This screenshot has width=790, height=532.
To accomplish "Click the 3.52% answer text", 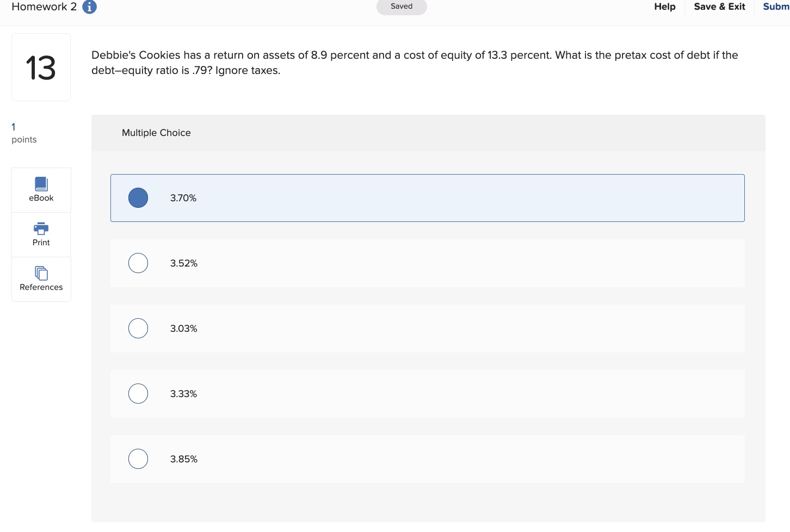I will click(x=184, y=263).
